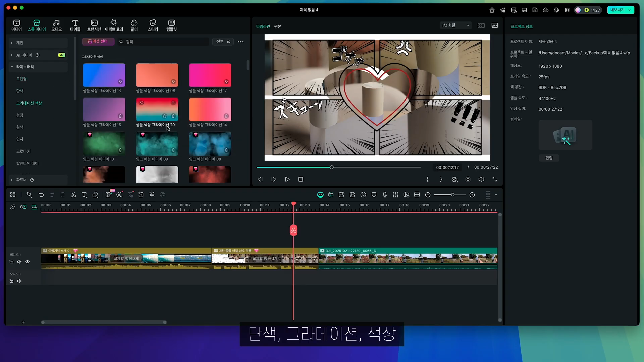The height and width of the screenshot is (362, 644).
Task: Select the text T tool in timeline toolbar
Action: (84, 195)
